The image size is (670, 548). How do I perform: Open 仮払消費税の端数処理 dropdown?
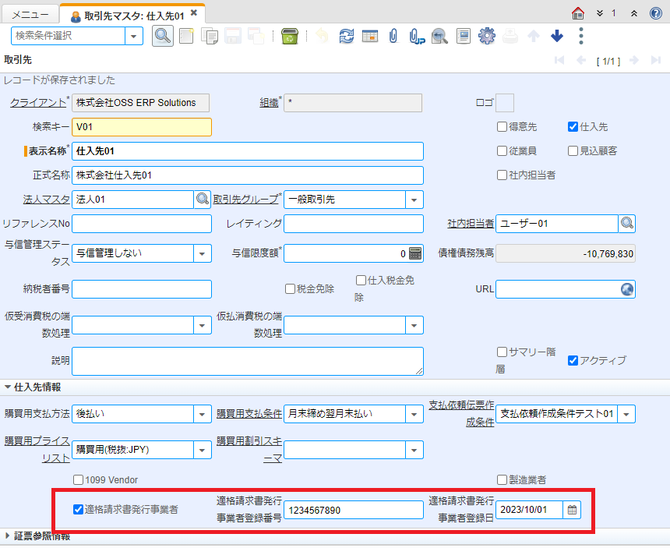point(414,325)
